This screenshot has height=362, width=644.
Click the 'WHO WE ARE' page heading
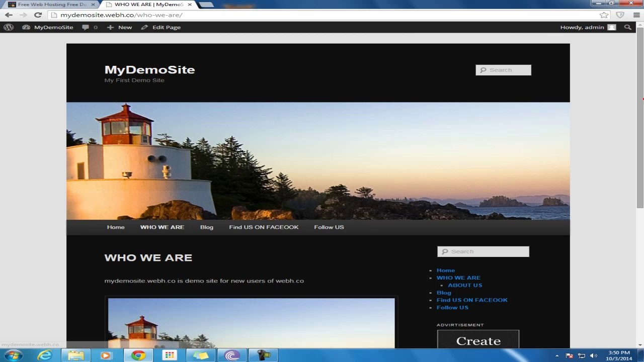point(148,257)
